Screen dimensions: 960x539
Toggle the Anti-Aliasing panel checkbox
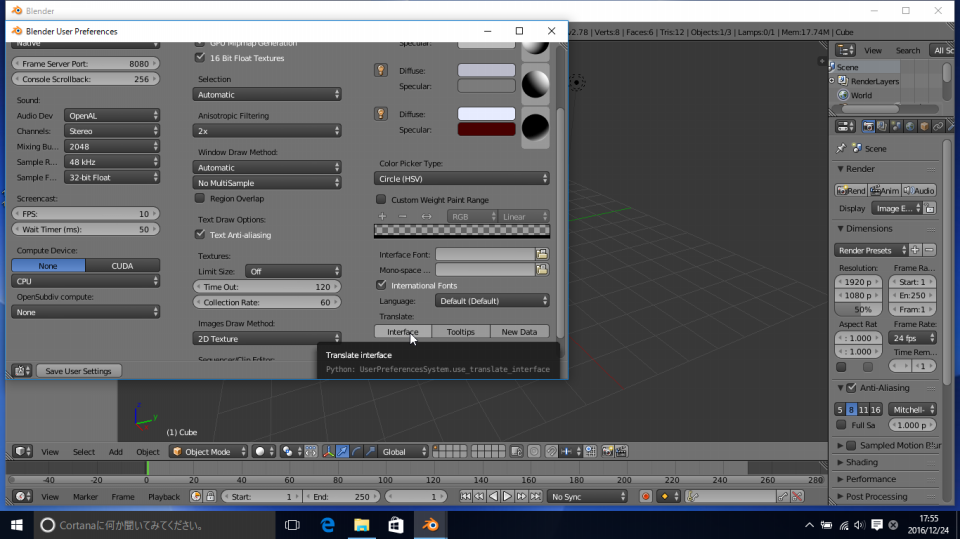[x=852, y=388]
